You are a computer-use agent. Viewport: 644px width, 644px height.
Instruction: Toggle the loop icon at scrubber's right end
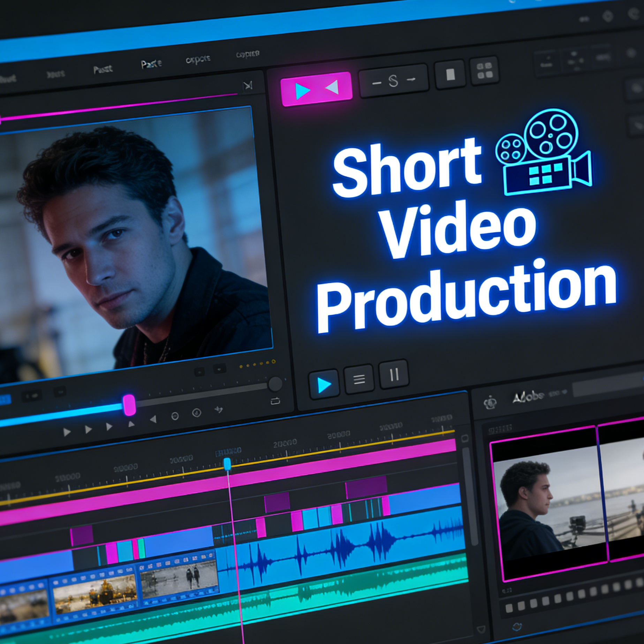pyautogui.click(x=275, y=401)
